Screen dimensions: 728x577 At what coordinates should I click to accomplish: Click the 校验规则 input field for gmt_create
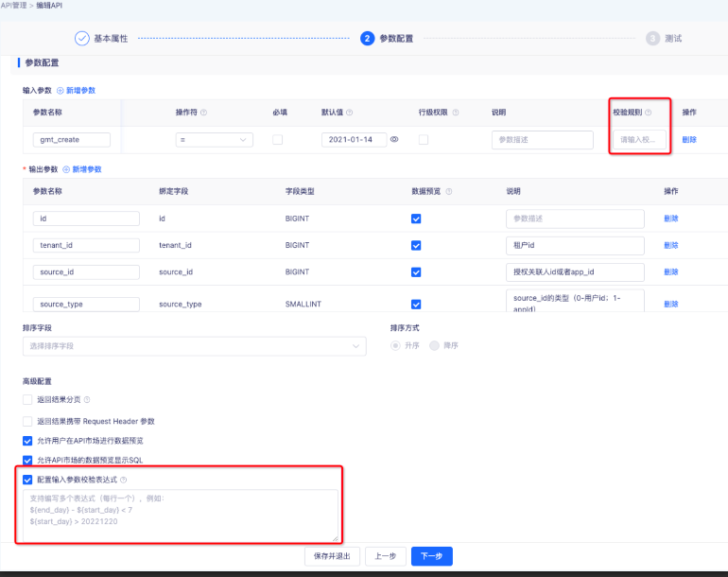coord(641,139)
